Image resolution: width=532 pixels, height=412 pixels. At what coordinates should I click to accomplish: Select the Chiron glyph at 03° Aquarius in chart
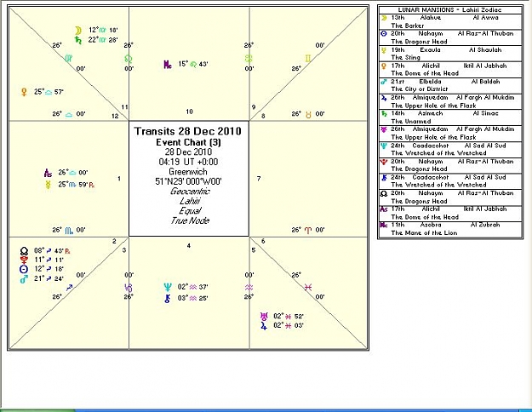(x=168, y=299)
